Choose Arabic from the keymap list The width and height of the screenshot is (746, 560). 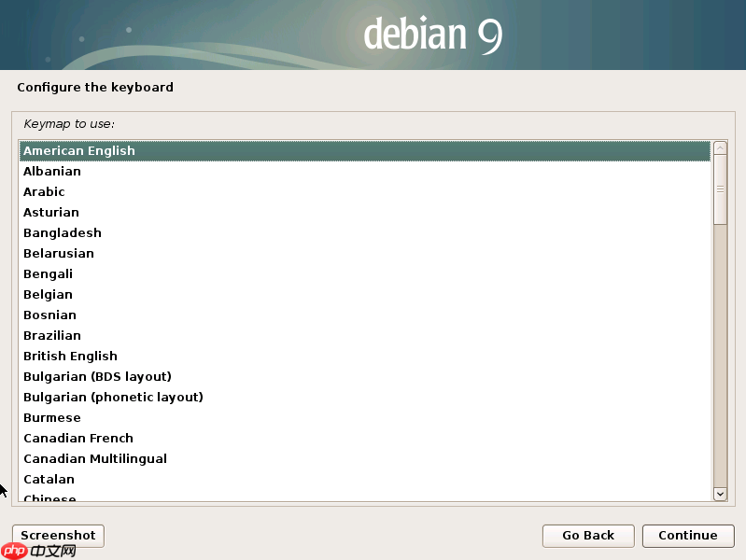click(365, 191)
